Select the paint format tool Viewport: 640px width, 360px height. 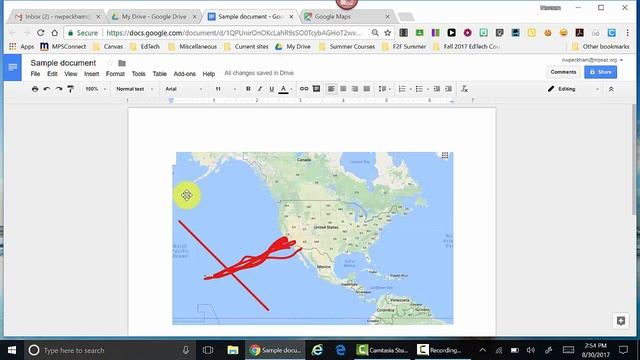coord(71,89)
